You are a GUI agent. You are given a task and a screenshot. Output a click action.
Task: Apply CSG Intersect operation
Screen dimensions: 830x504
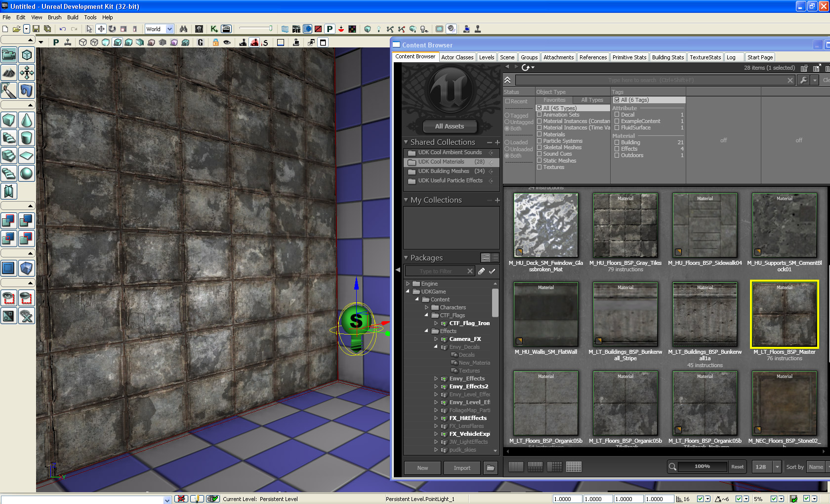point(9,239)
